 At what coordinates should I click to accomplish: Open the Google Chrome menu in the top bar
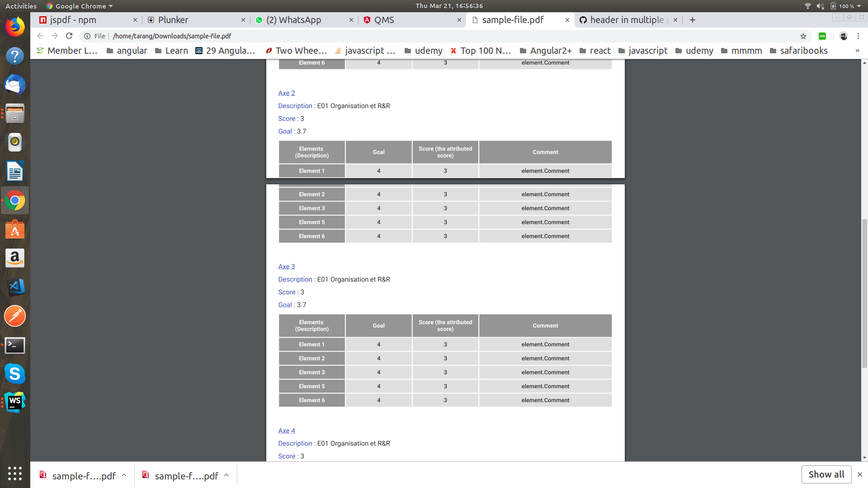pyautogui.click(x=79, y=6)
